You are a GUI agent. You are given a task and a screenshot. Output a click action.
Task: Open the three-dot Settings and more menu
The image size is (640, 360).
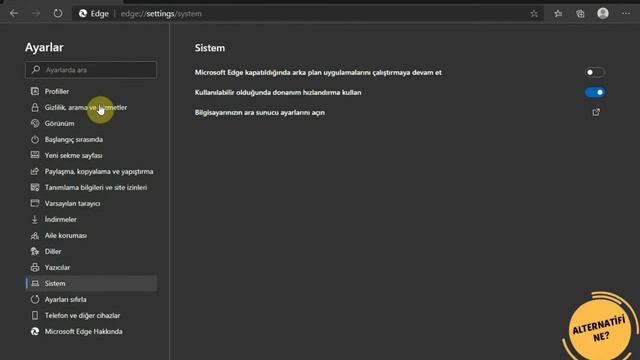pos(626,13)
